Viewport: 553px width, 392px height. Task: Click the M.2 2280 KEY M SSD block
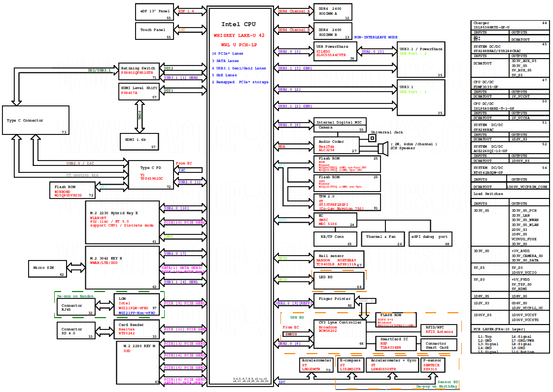138,363
